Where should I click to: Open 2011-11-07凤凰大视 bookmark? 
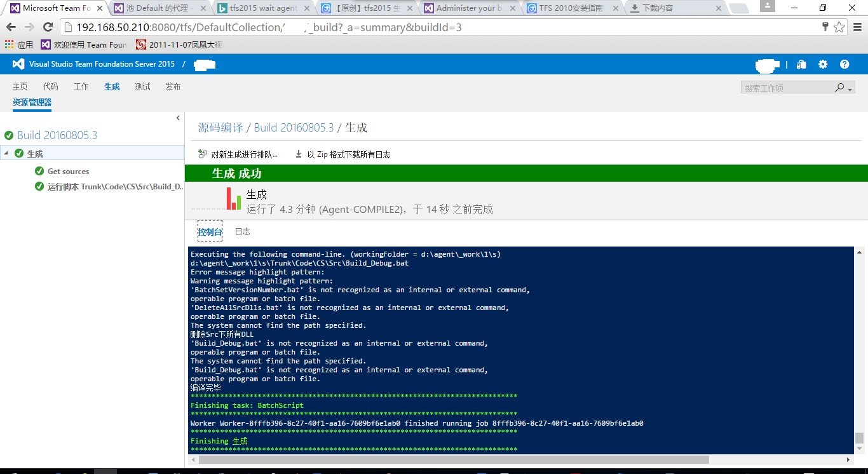180,44
